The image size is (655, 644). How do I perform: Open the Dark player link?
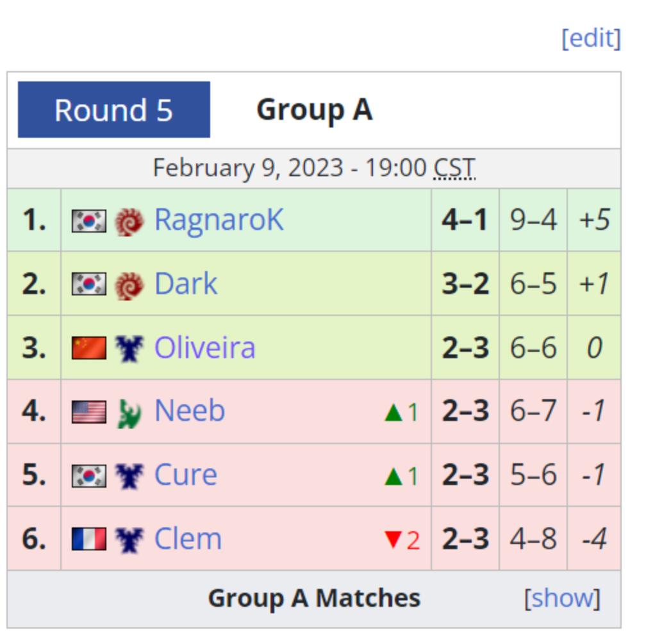pos(185,284)
